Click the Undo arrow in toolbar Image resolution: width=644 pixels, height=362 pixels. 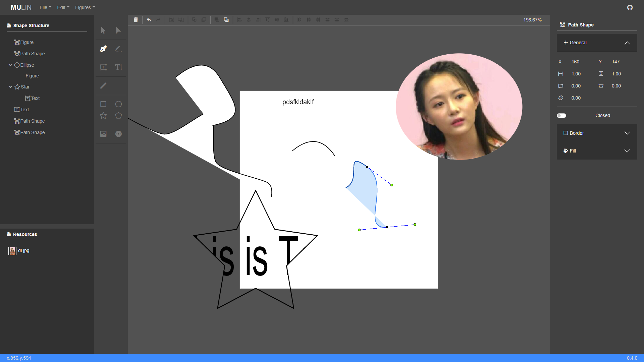click(149, 20)
